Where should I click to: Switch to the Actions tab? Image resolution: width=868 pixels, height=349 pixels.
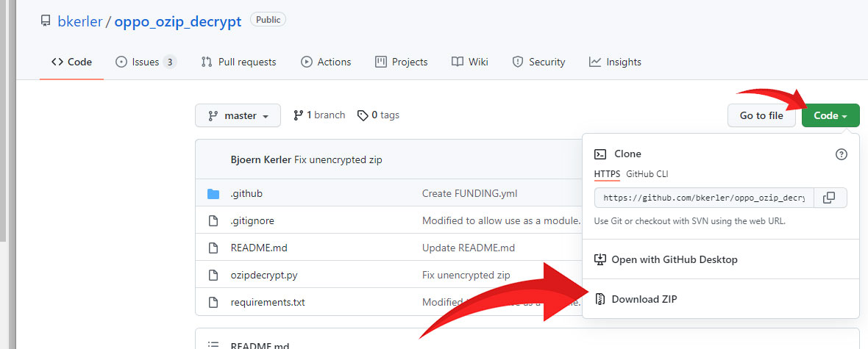(325, 62)
